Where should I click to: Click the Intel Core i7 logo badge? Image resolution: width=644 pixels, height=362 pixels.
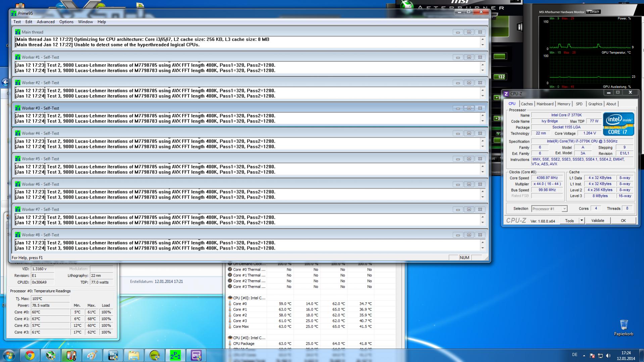tap(618, 124)
